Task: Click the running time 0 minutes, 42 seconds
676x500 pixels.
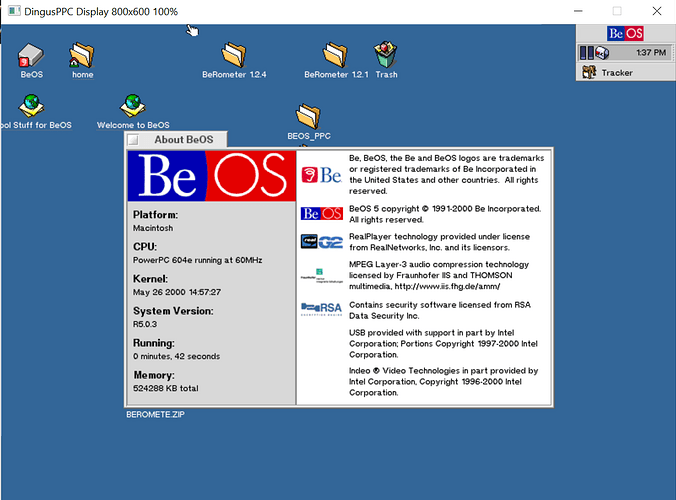Action: point(176,356)
